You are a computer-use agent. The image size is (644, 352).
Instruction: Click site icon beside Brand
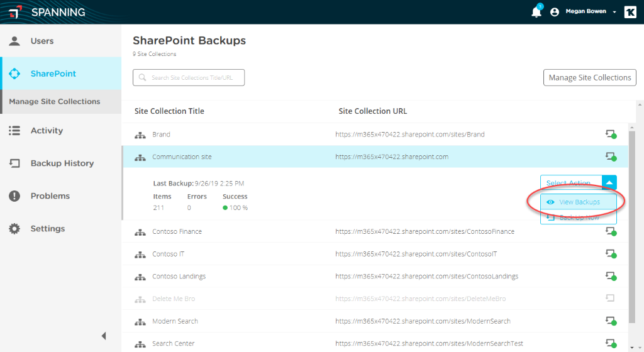140,135
